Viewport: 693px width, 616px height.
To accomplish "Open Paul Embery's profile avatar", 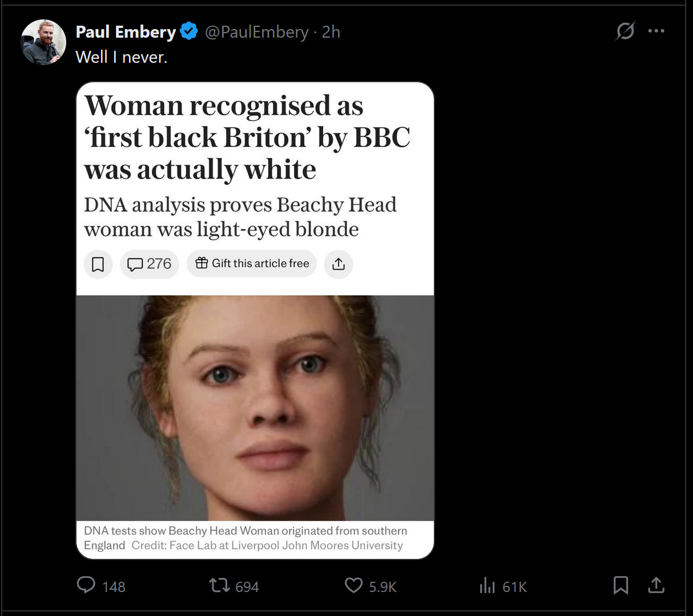I will (43, 42).
